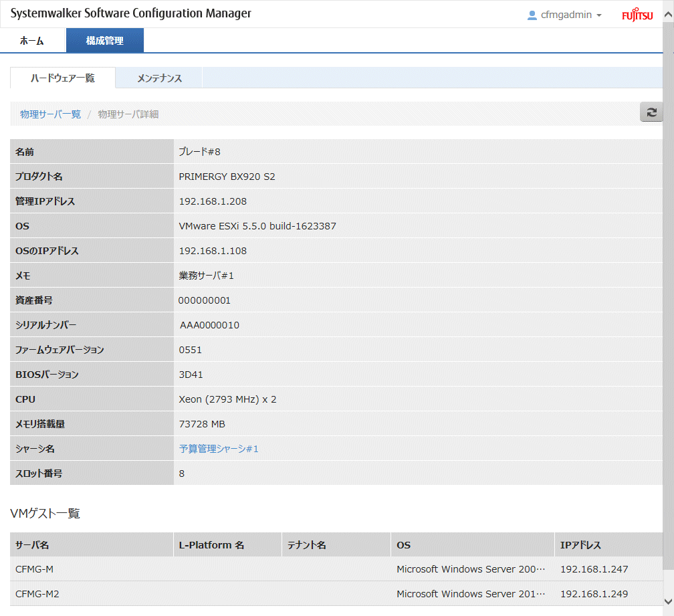674x616 pixels.
Task: Click OS IP value 192.168.1.108
Action: (213, 251)
